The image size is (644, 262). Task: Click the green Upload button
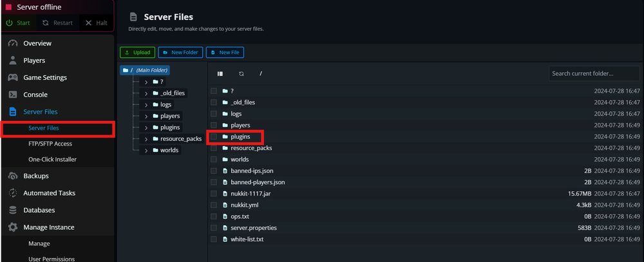point(137,52)
